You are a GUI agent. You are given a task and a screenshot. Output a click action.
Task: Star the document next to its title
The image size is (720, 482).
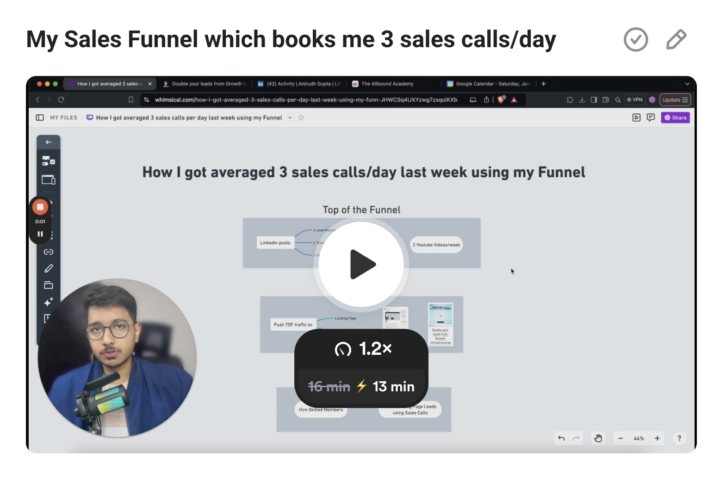tap(301, 118)
